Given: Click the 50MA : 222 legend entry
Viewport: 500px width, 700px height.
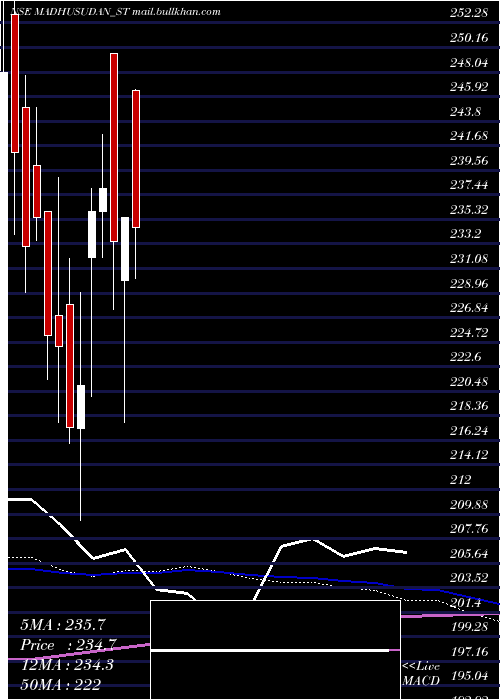Looking at the screenshot, I should coord(60,684).
